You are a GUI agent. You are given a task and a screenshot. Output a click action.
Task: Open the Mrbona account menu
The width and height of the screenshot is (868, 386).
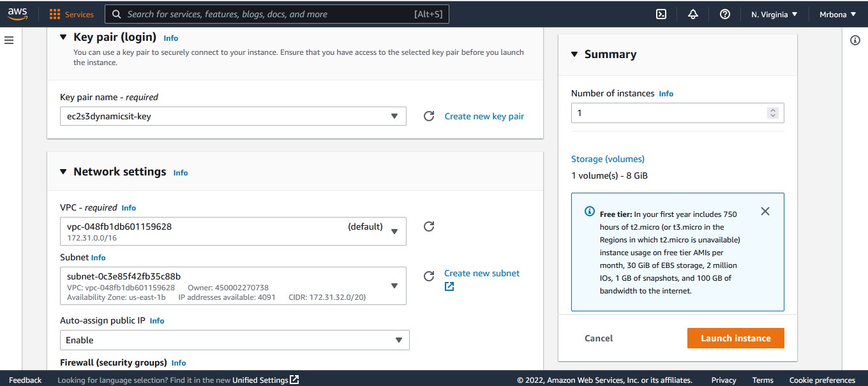837,13
